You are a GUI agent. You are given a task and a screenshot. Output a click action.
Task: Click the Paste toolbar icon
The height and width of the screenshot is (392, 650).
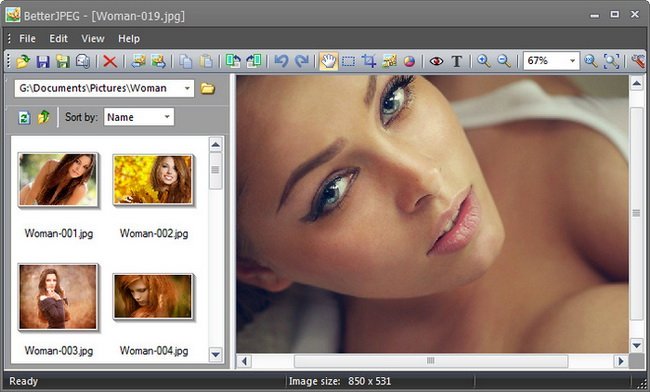tap(206, 61)
